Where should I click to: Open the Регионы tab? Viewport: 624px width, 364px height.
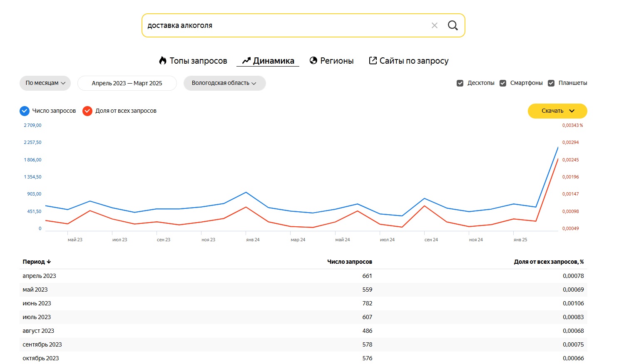(x=337, y=61)
